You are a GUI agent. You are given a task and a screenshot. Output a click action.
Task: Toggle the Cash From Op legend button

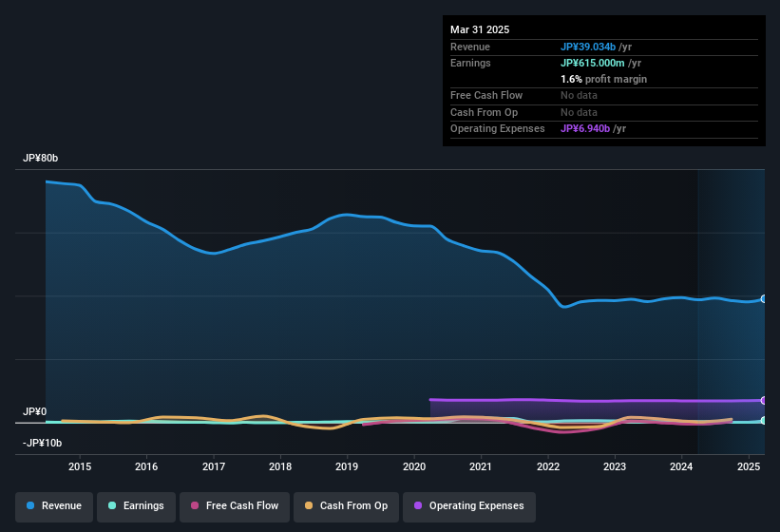346,506
